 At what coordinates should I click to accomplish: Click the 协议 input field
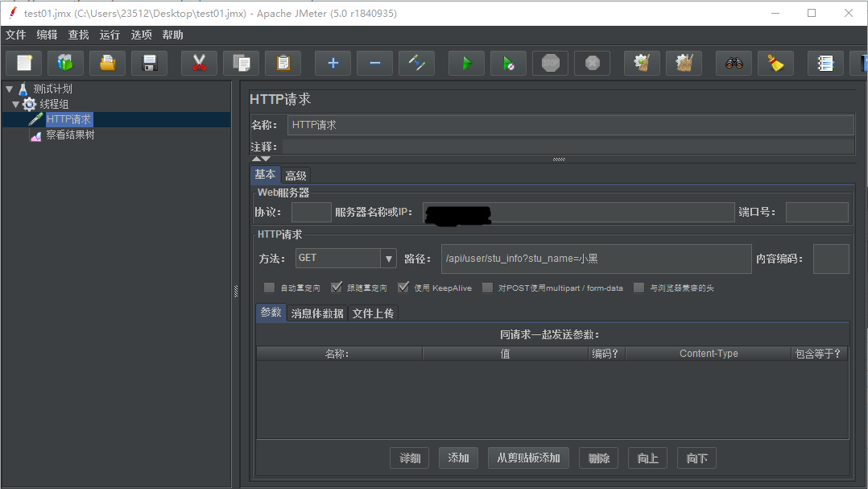pos(311,212)
